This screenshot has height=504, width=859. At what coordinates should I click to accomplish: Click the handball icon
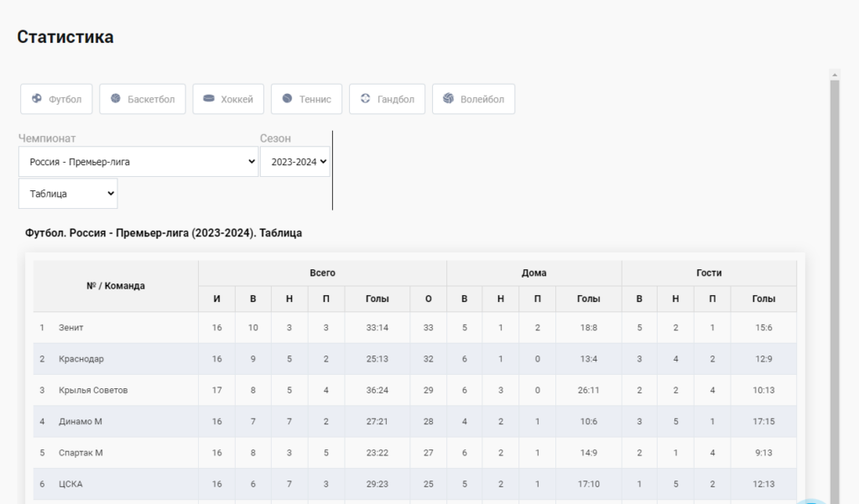tap(366, 99)
